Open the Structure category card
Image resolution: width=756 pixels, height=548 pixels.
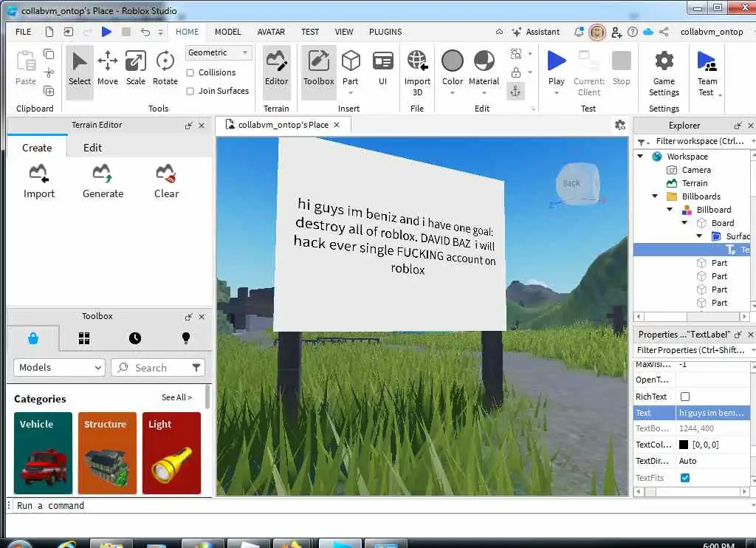coord(107,453)
